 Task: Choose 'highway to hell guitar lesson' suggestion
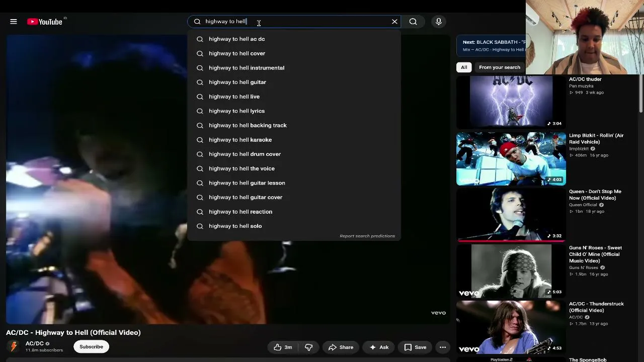294,183
